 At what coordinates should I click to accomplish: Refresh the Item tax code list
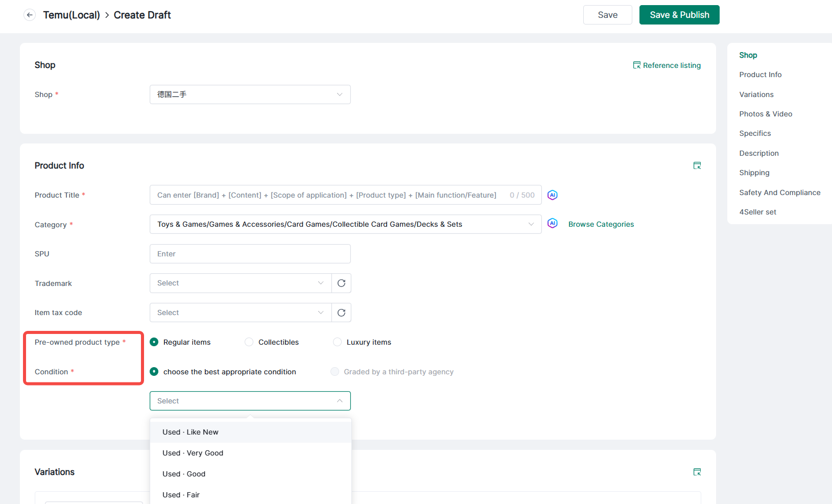(341, 313)
